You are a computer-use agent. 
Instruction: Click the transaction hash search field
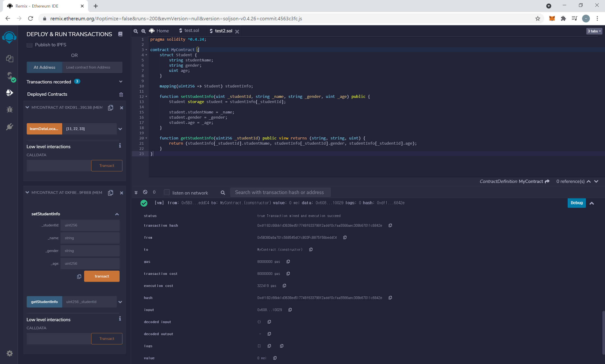point(280,192)
